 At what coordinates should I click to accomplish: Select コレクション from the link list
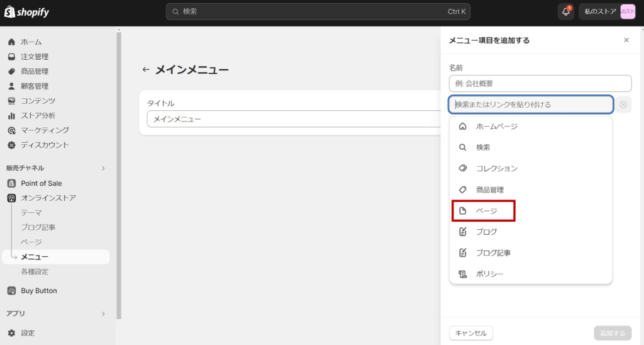click(531, 168)
